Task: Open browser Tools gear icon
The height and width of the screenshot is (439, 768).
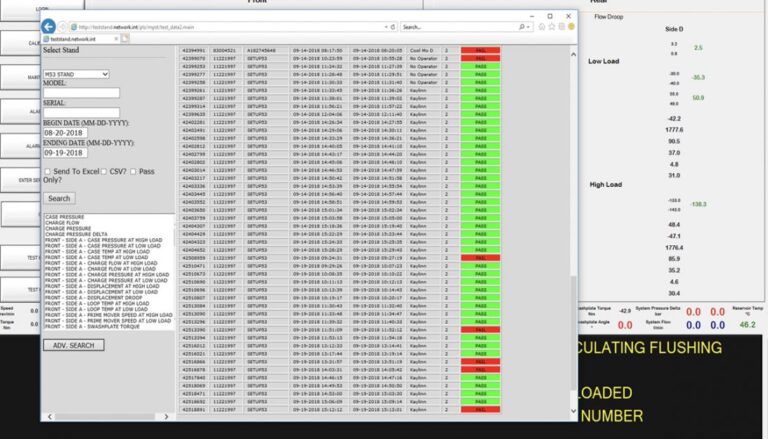Action: click(x=562, y=27)
